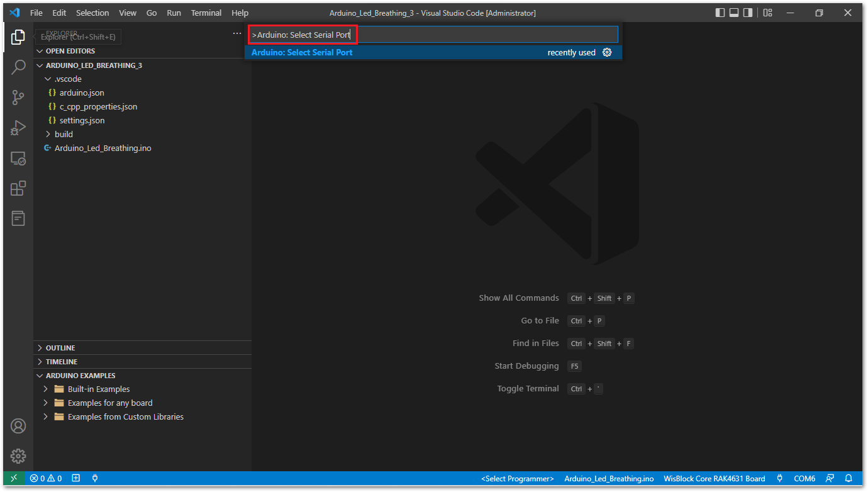Click the green remote window indicator
This screenshot has height=492, width=868.
pyautogui.click(x=14, y=478)
